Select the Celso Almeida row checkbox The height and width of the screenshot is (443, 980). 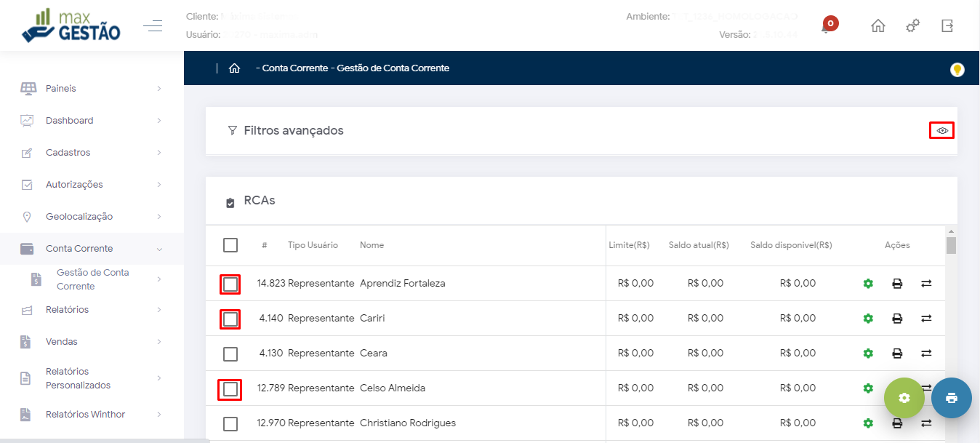coord(230,389)
